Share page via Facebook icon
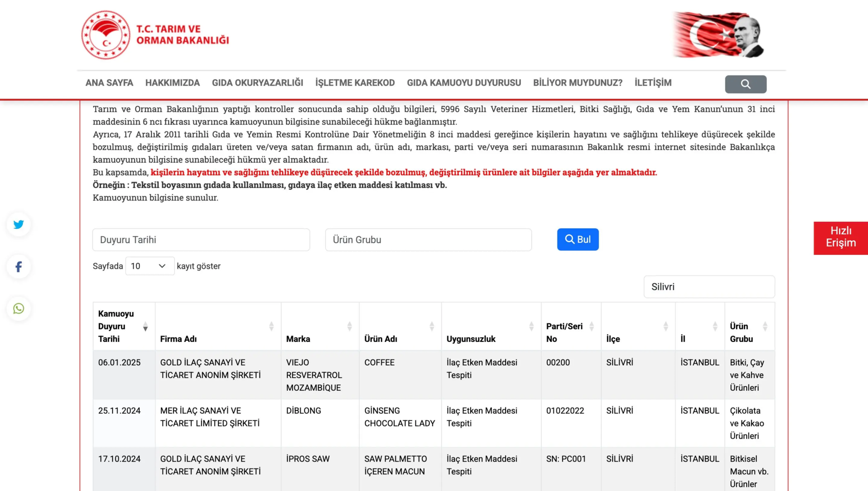Image resolution: width=868 pixels, height=491 pixels. [x=19, y=267]
